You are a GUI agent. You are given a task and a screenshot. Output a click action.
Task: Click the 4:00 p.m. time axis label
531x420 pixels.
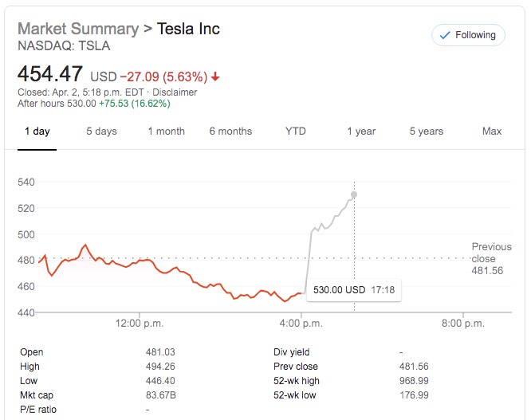pos(301,323)
